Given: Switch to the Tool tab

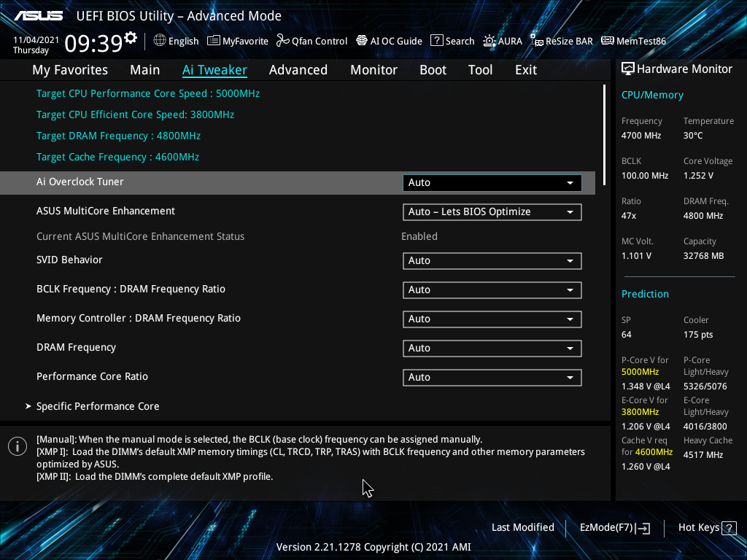Looking at the screenshot, I should (x=480, y=70).
